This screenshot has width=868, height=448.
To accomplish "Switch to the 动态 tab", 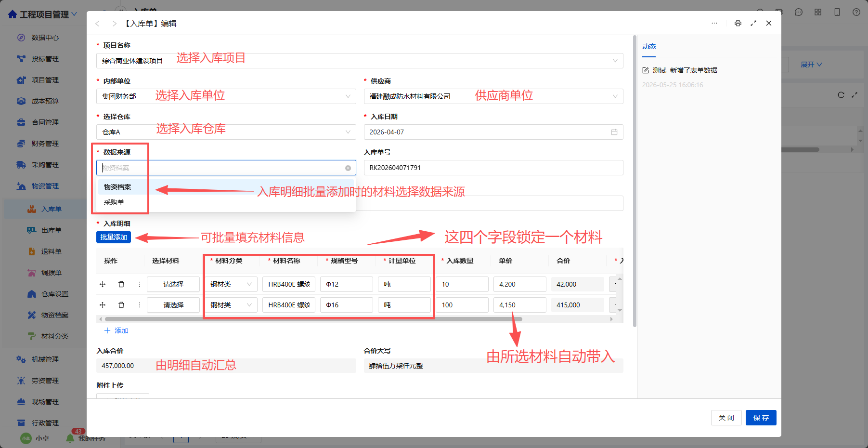I will [649, 47].
